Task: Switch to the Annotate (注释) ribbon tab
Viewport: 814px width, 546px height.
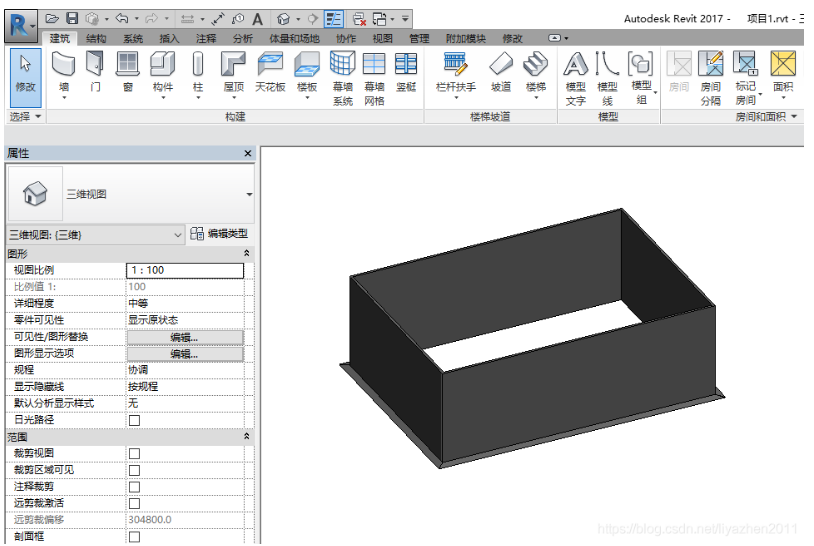Action: pos(206,38)
